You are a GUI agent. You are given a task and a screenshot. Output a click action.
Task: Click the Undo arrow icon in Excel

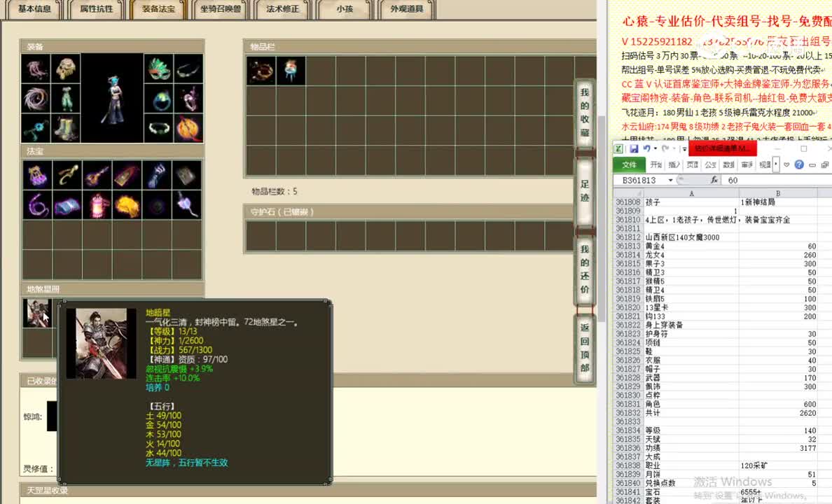tap(648, 148)
